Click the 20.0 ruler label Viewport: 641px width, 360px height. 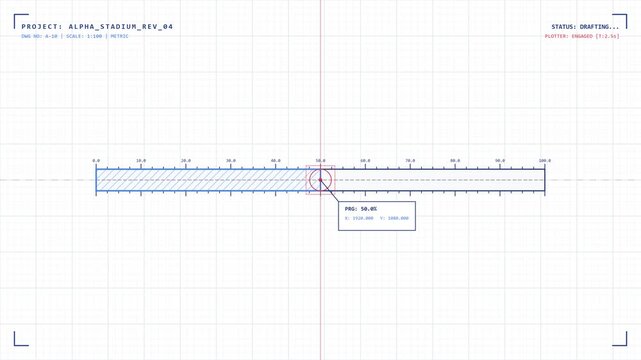(186, 161)
